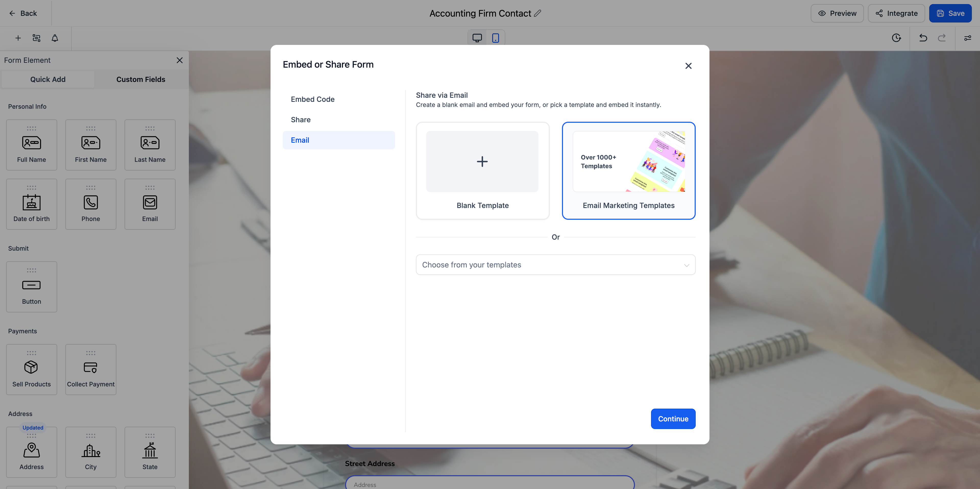Open version history clock icon
This screenshot has width=980, height=489.
(896, 38)
